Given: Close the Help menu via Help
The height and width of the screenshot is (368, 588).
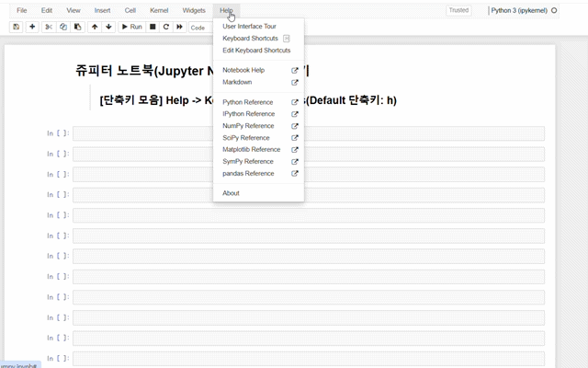Looking at the screenshot, I should click(x=226, y=10).
